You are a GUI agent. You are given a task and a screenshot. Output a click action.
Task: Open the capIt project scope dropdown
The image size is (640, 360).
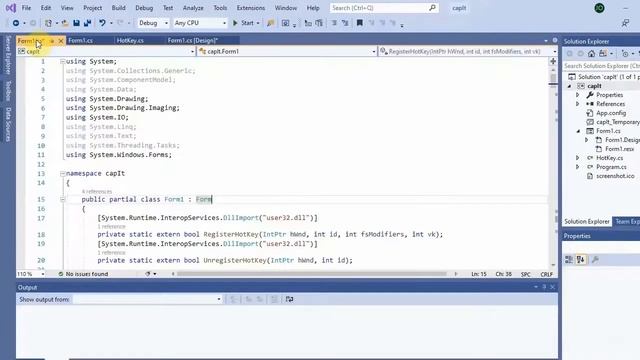click(x=106, y=51)
